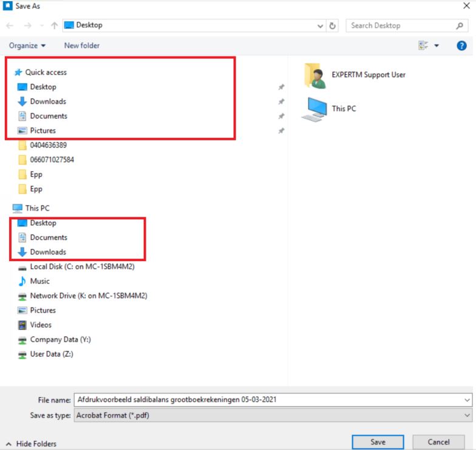
Task: Click the Refresh icon beside address bar
Action: [x=333, y=26]
